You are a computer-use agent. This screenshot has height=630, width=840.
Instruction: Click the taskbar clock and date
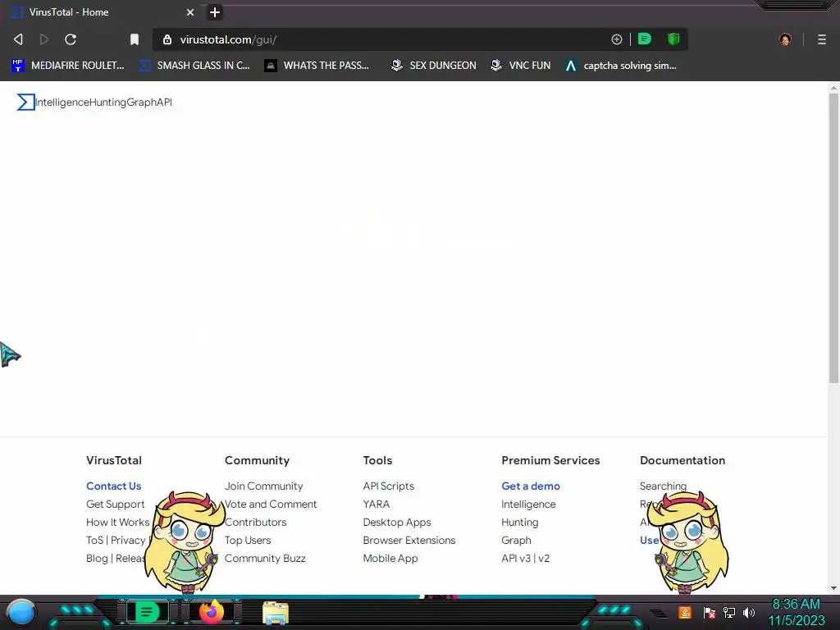coord(796,612)
